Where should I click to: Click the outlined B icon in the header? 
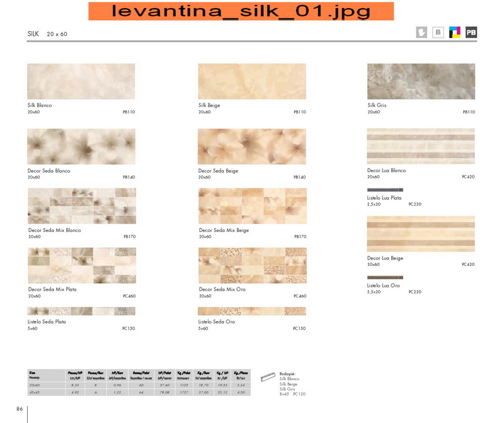tap(438, 32)
